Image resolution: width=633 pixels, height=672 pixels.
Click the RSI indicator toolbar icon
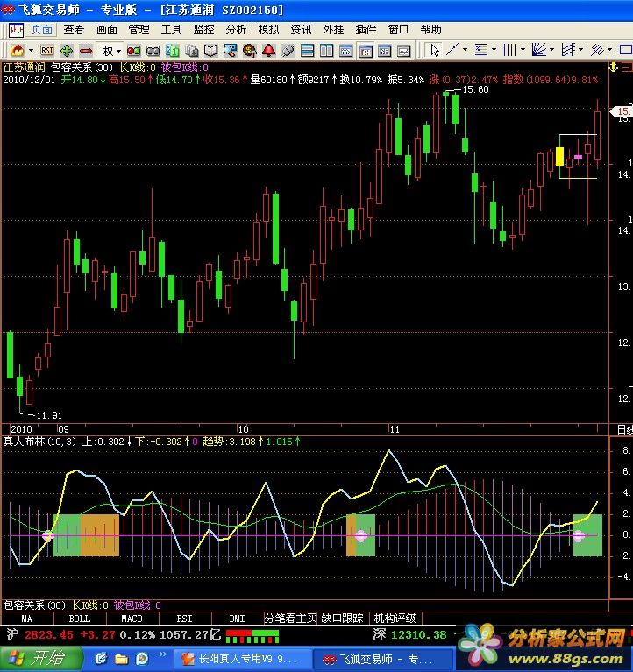[x=47, y=51]
